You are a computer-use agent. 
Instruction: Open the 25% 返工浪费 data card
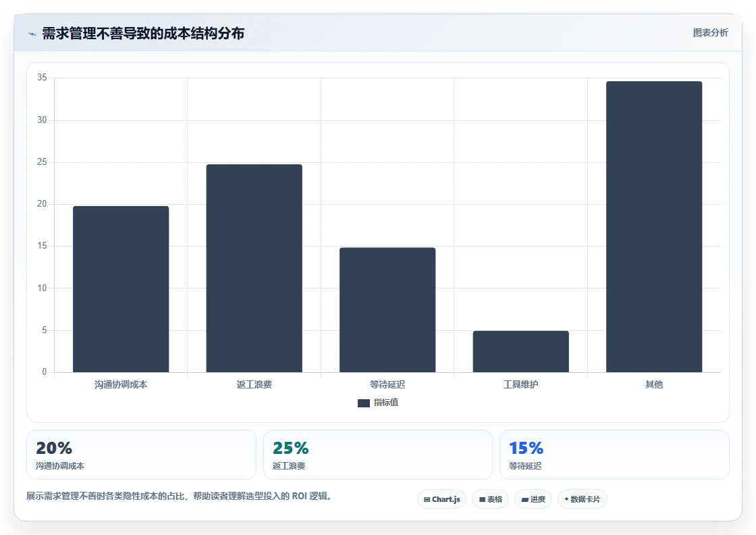coord(377,455)
